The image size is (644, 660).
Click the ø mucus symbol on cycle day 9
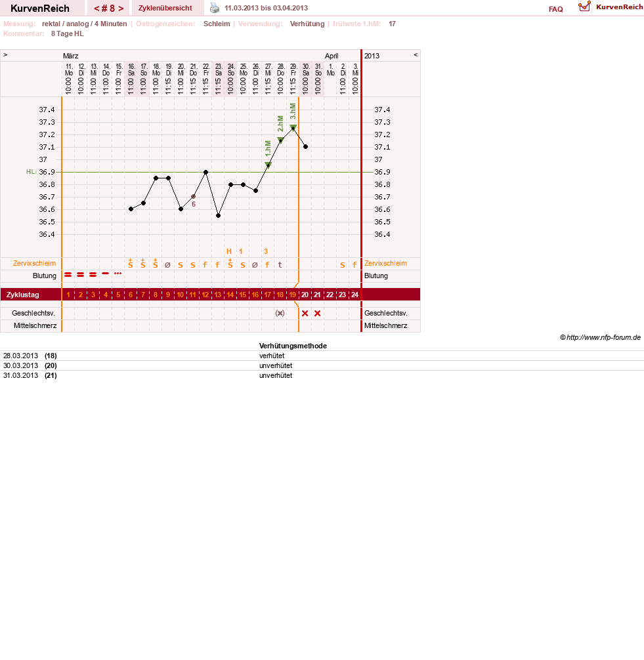(x=167, y=265)
